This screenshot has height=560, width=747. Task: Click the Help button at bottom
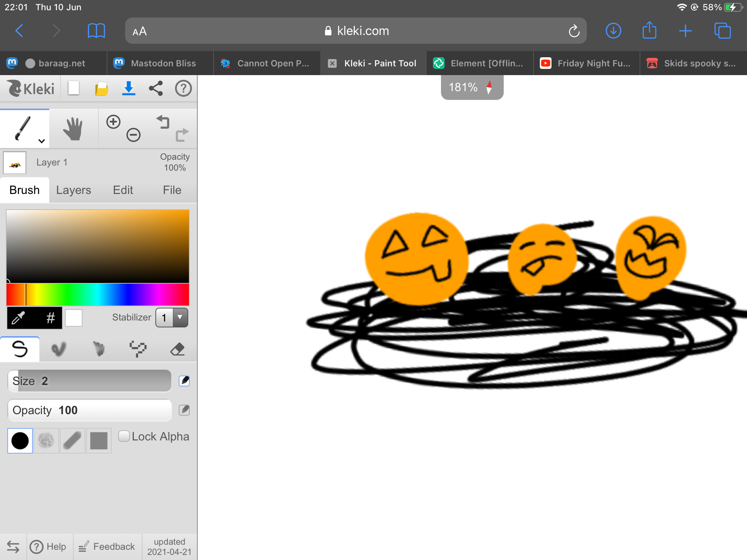coord(49,547)
